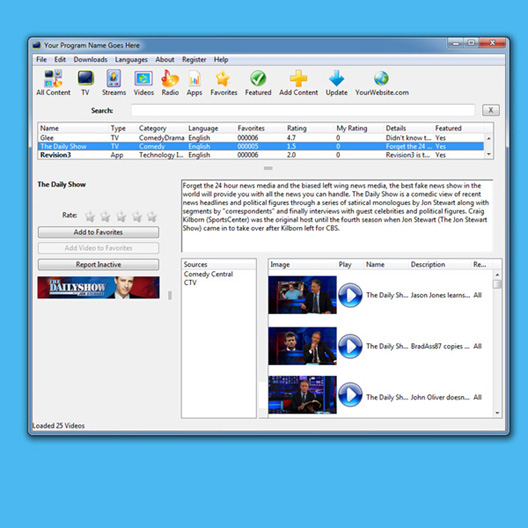Open the All Content view
Image resolution: width=528 pixels, height=528 pixels.
pyautogui.click(x=53, y=83)
